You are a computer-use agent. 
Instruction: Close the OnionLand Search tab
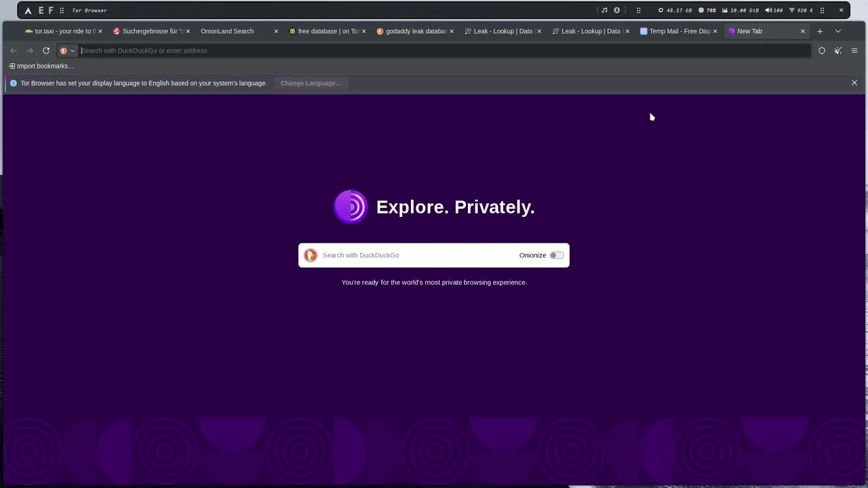(276, 31)
